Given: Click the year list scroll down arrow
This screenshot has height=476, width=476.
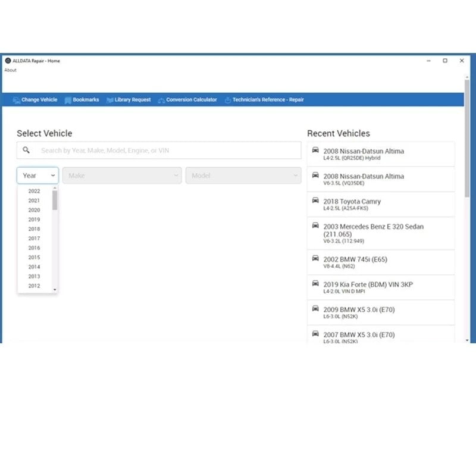Looking at the screenshot, I should click(x=55, y=290).
